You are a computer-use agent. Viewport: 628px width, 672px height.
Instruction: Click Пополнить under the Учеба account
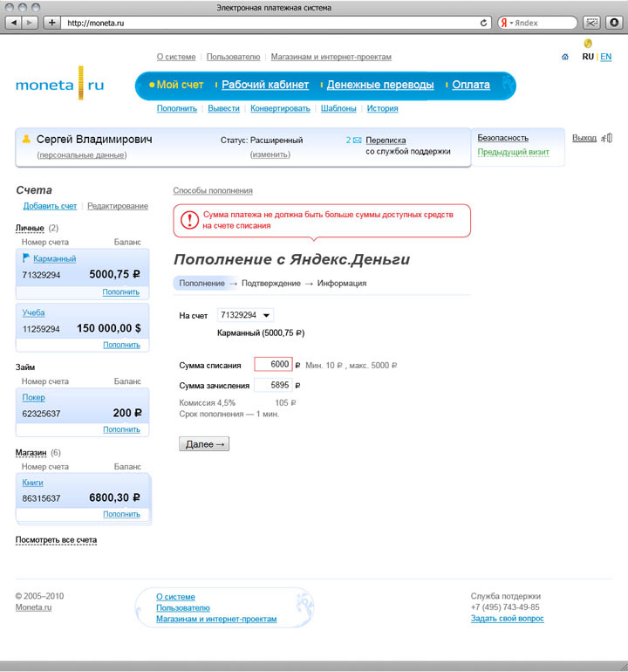coord(120,345)
